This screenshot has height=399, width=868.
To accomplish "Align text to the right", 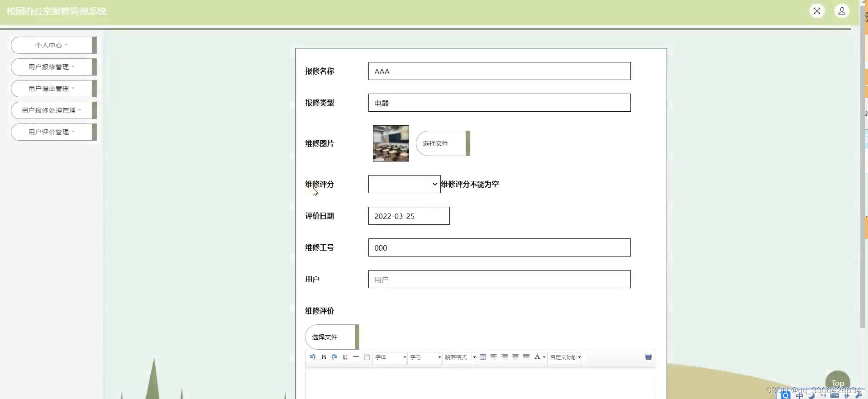I will (505, 357).
